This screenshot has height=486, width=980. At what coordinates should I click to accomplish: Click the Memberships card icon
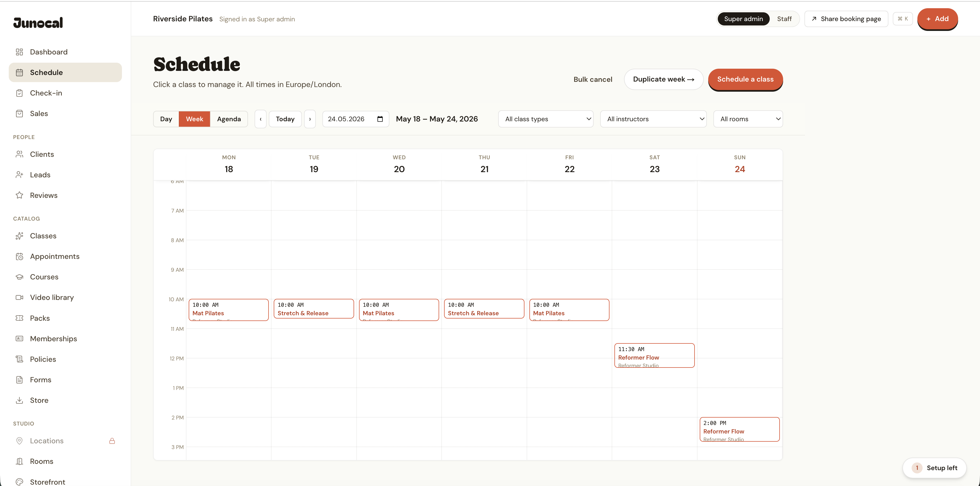pos(19,339)
